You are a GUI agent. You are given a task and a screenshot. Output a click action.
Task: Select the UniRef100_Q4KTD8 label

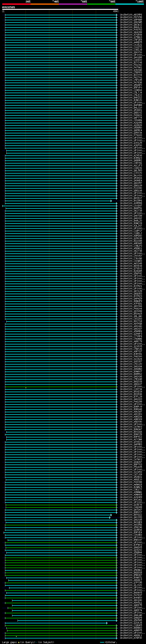(x=131, y=216)
